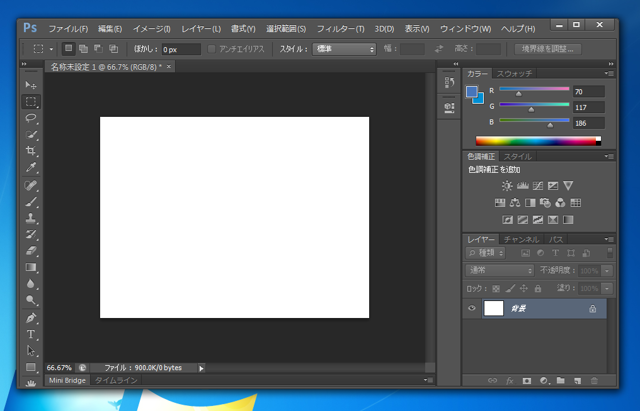The height and width of the screenshot is (411, 640).
Task: Add a Brightness/Contrast adjustment
Action: [x=507, y=186]
